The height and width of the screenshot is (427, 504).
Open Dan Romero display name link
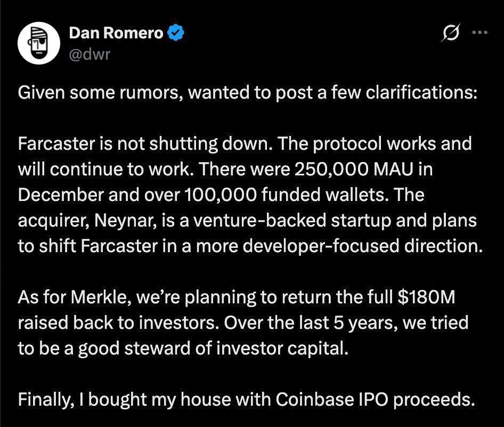tap(116, 34)
